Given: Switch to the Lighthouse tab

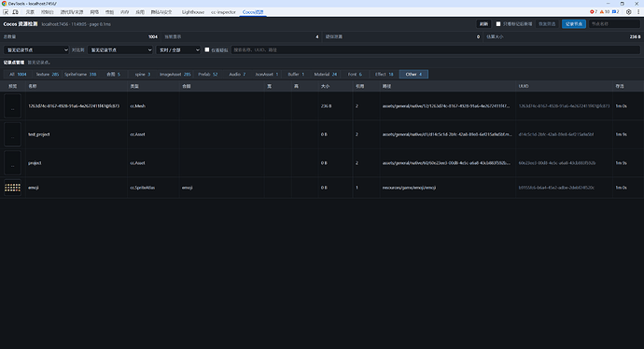Looking at the screenshot, I should coord(193,12).
